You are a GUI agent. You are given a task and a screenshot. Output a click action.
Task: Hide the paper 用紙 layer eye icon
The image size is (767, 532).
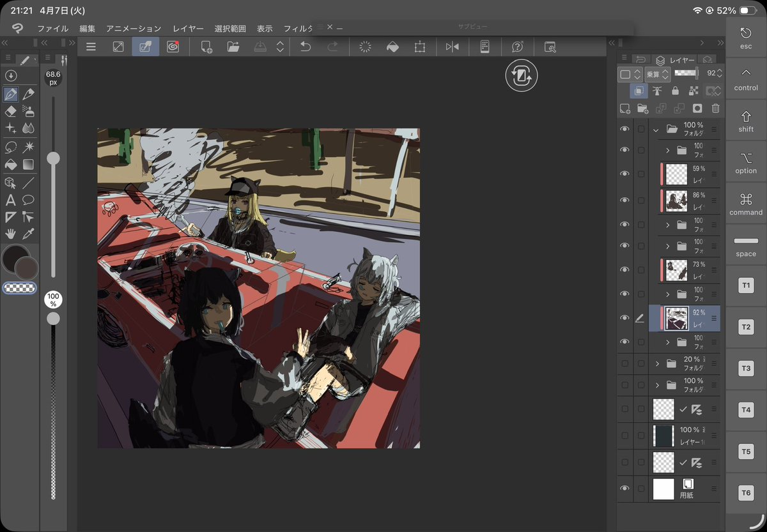[625, 489]
